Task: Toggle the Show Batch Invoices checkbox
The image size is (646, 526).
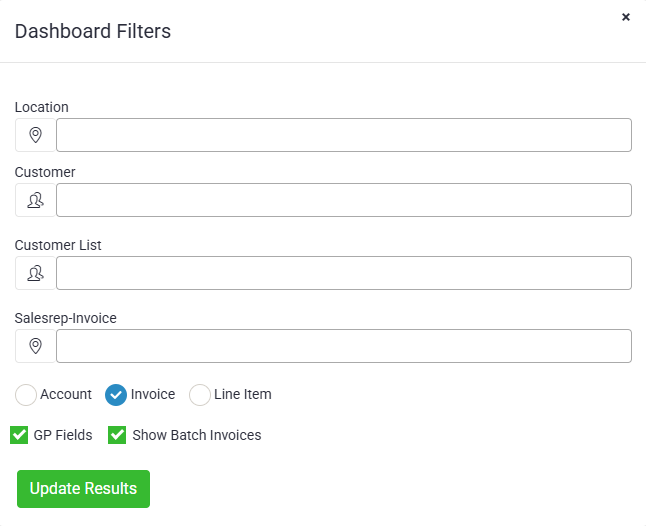Action: [117, 435]
